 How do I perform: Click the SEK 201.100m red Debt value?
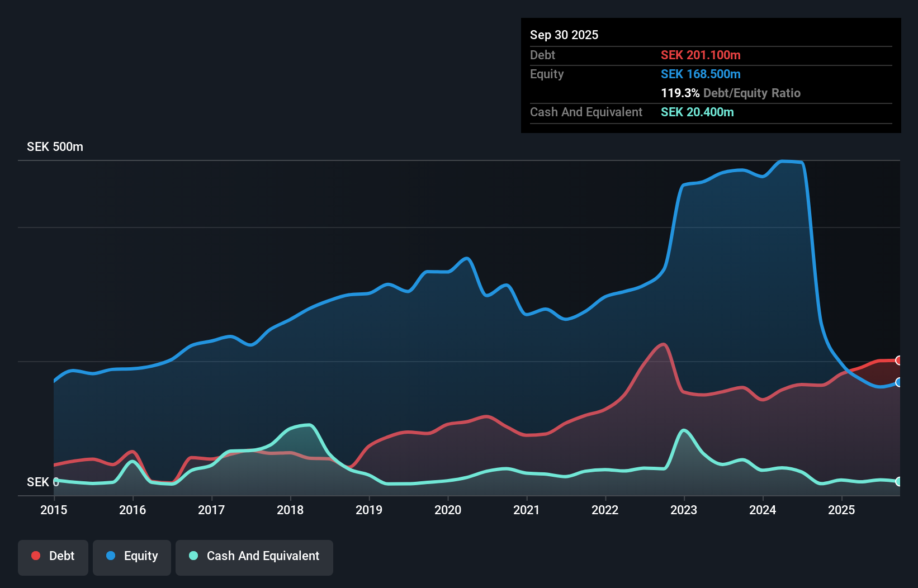point(701,55)
